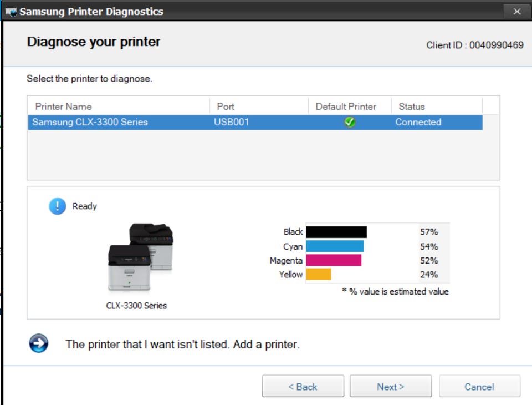Click the Cyan toner level bar
The width and height of the screenshot is (532, 405).
pyautogui.click(x=335, y=246)
